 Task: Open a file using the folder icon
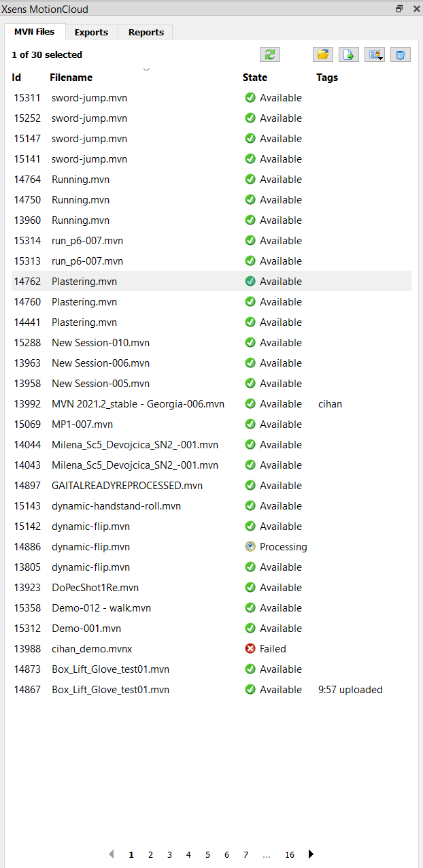[x=322, y=54]
